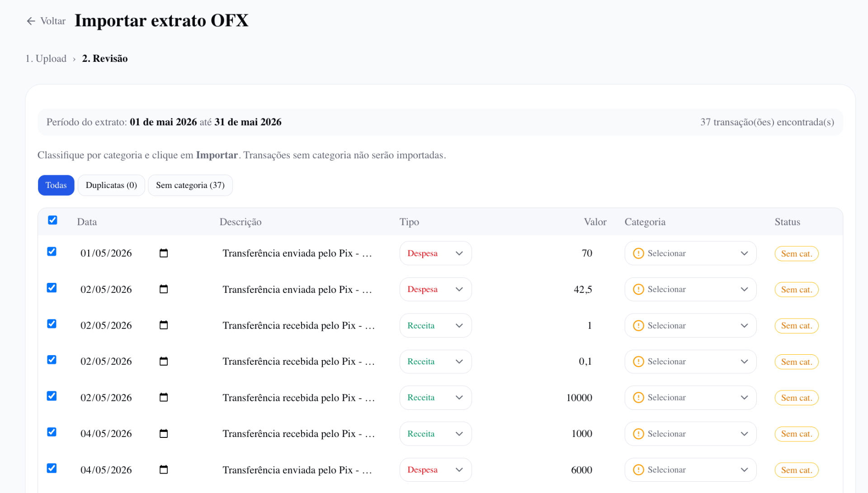The height and width of the screenshot is (493, 868).
Task: Click Sem cat. status badge in value 70 row
Action: tap(797, 254)
